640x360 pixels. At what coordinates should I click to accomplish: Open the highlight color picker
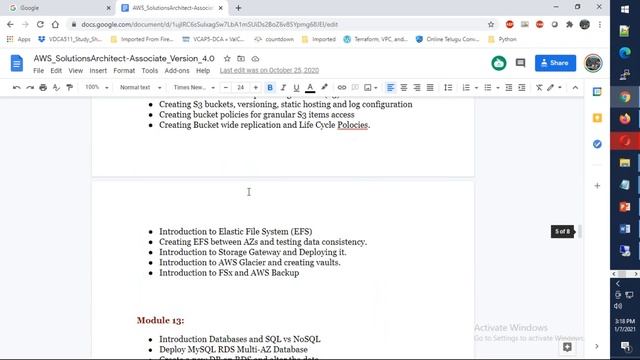tap(324, 87)
